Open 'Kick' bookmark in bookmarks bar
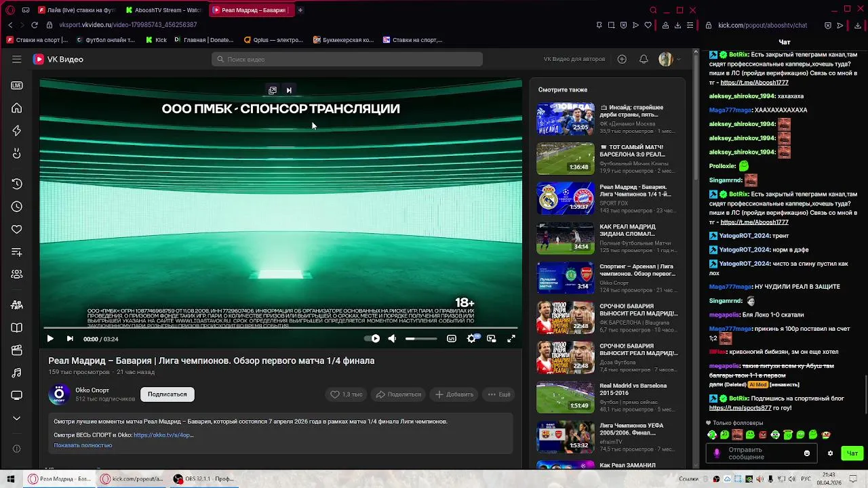 coord(157,40)
